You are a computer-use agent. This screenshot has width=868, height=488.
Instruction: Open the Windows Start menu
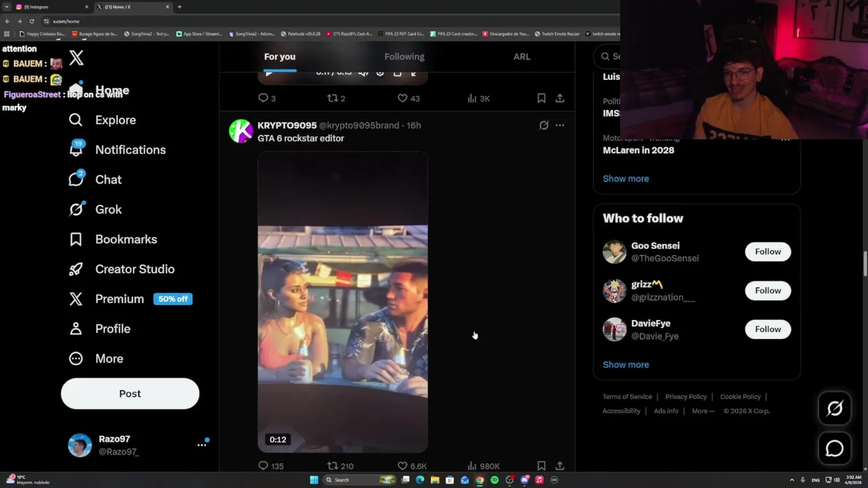click(314, 480)
